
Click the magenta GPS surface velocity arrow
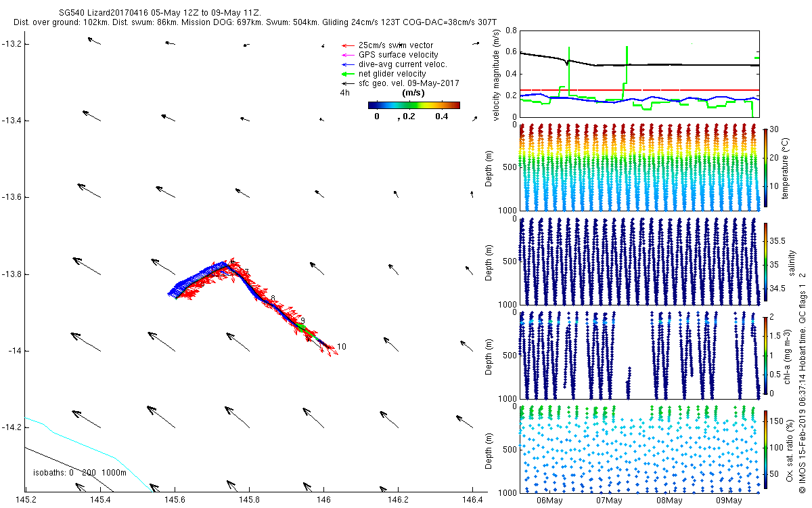coord(346,55)
